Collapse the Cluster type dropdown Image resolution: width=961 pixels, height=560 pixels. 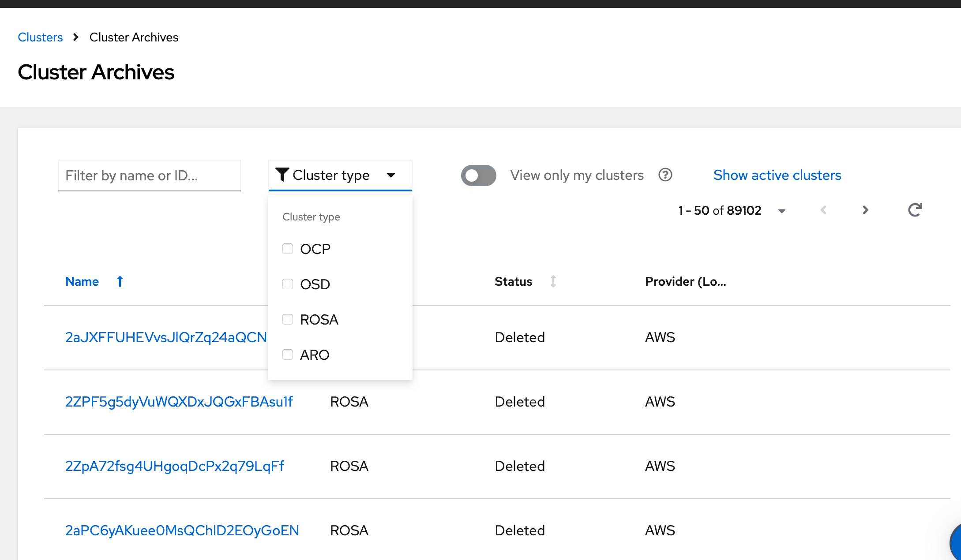coord(390,175)
